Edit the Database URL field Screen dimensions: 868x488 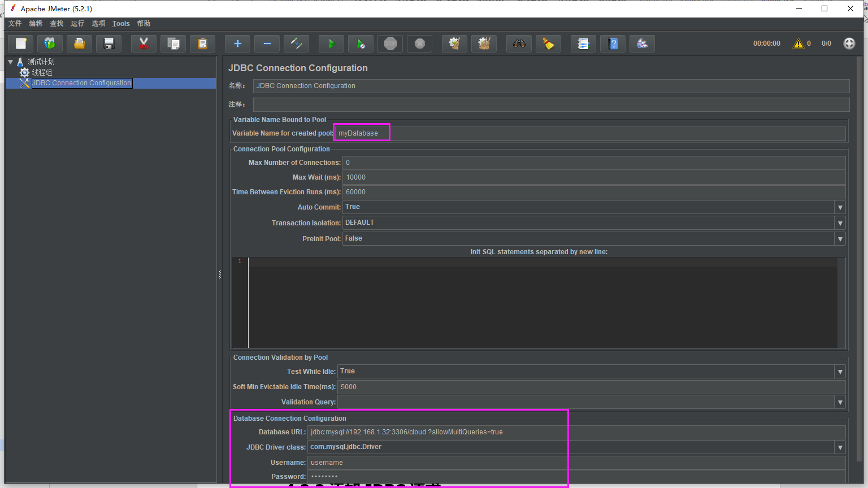(576, 432)
